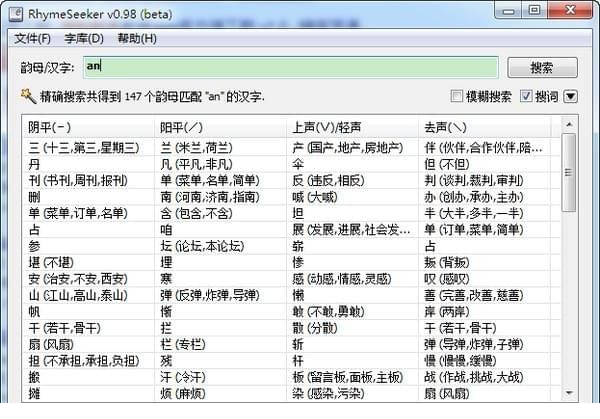
Task: Click the scrollbar down arrow of results list
Action: (569, 393)
